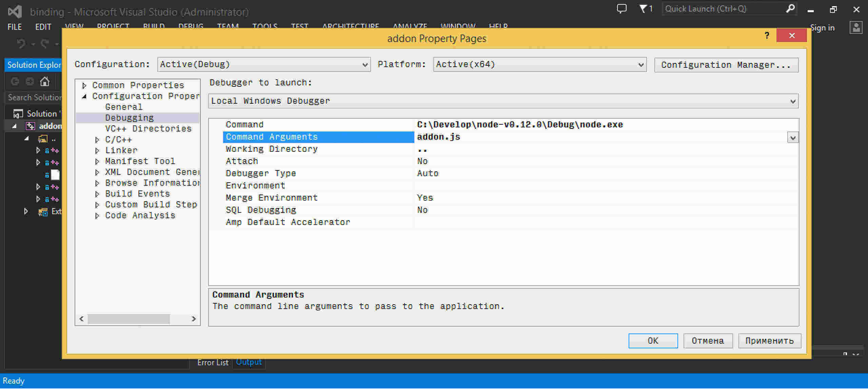
Task: Open the notifications flag icon
Action: [643, 8]
